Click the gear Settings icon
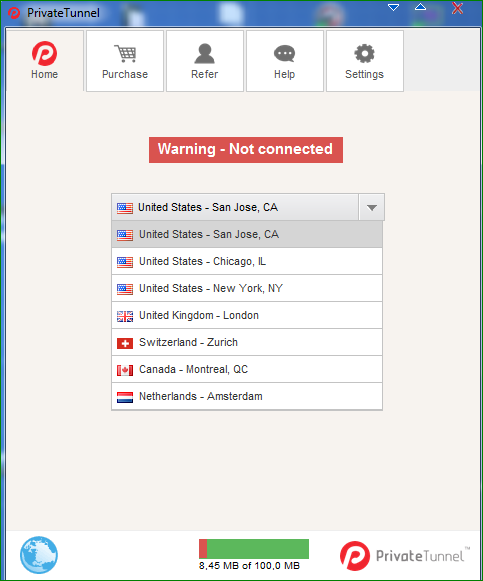The width and height of the screenshot is (483, 581). coord(364,53)
